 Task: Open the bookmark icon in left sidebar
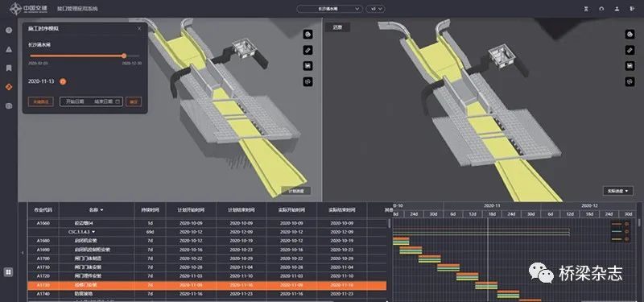point(9,68)
